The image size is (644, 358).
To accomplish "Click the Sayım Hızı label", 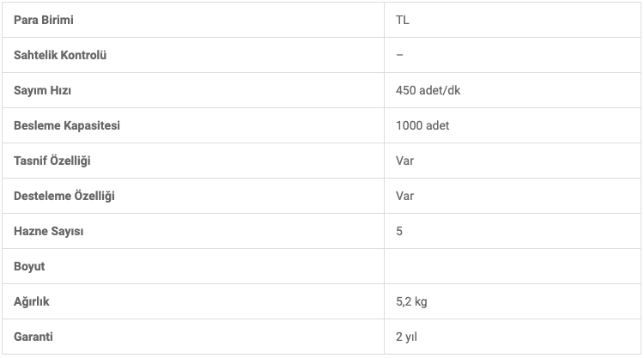I will (42, 90).
